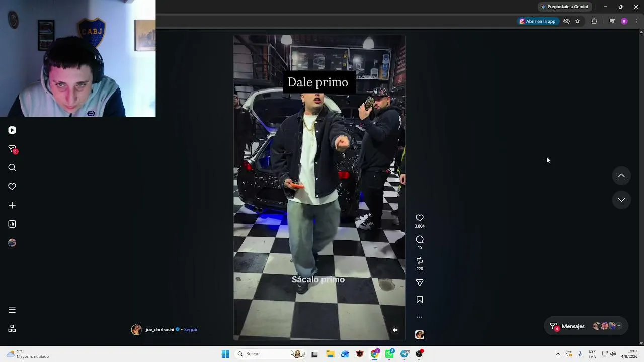
Task: Click the crossed-eye tracking protection icon
Action: (x=567, y=21)
